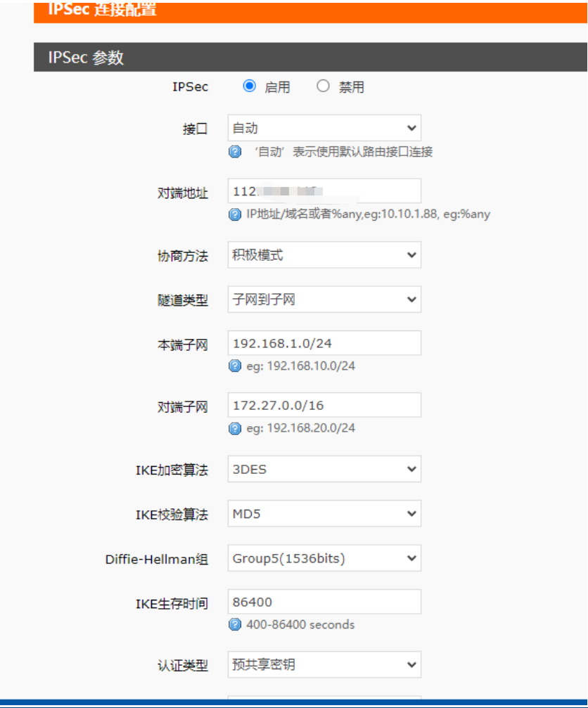
Task: Click help icon under 接口 dropdown
Action: point(235,152)
